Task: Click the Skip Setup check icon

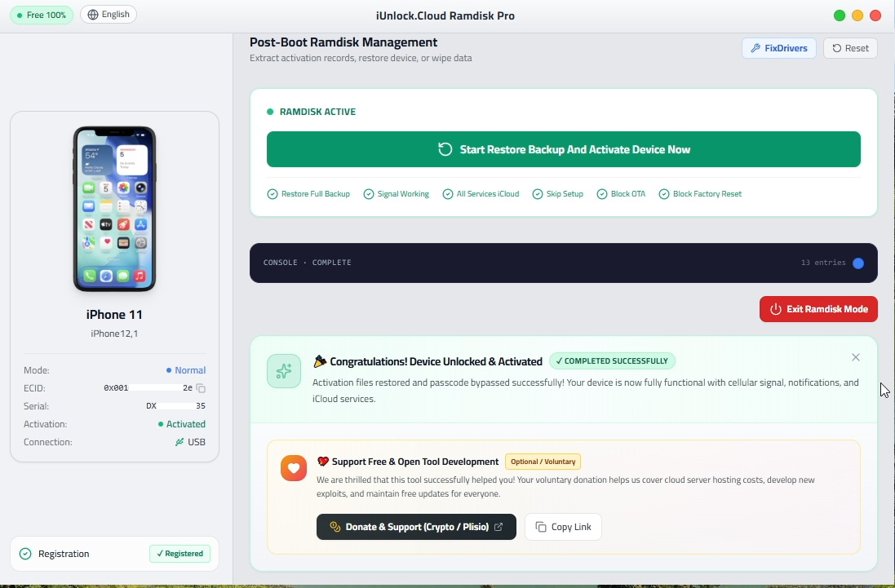Action: click(x=537, y=194)
